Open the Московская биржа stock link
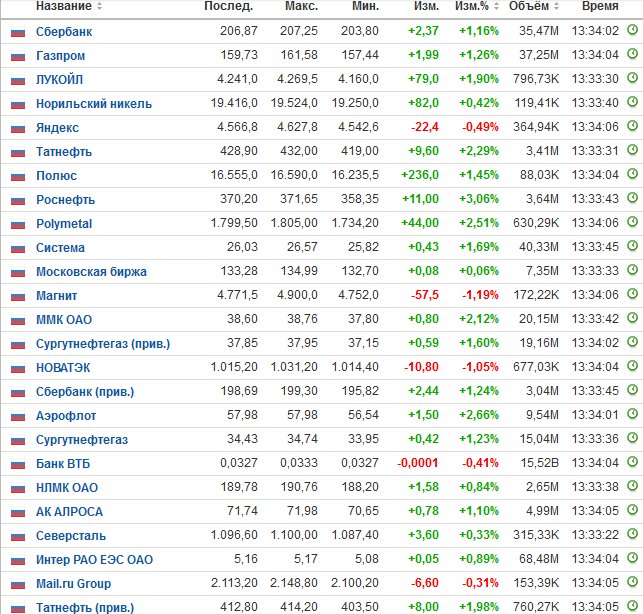The image size is (643, 614). coord(91,272)
